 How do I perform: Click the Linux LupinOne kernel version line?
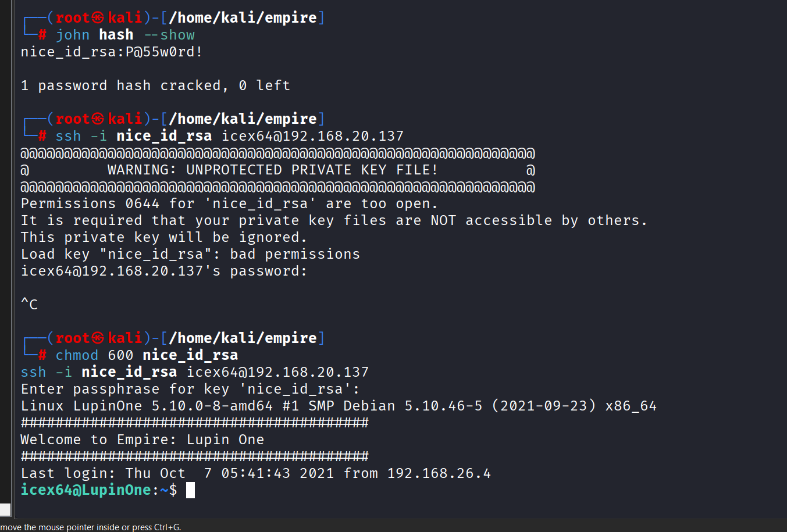(x=338, y=406)
